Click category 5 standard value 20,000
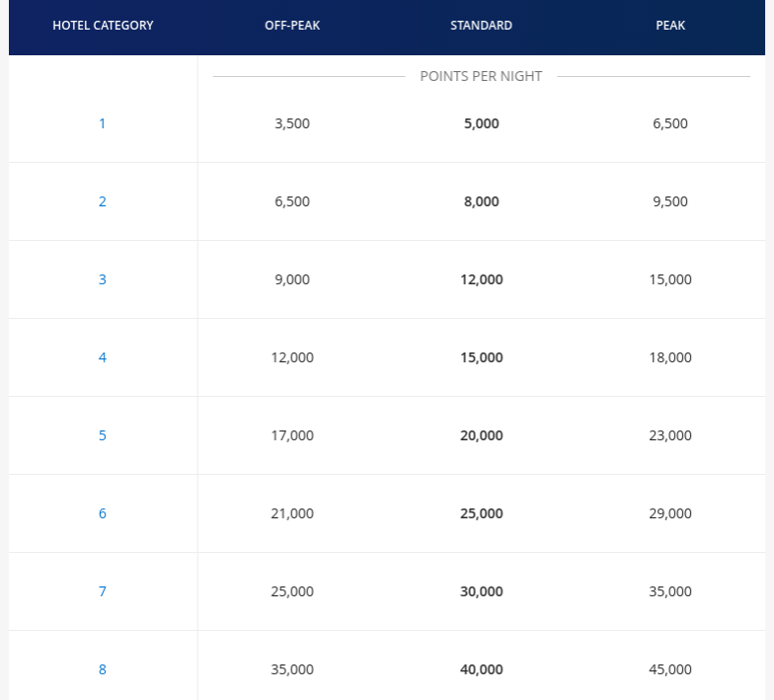 (x=481, y=435)
